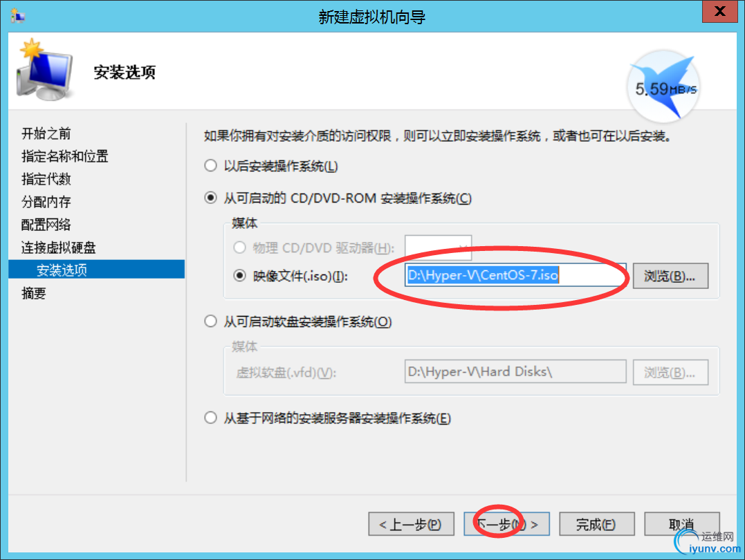Click 下一步 to continue the wizard
Viewport: 745px width, 560px height.
click(x=506, y=524)
